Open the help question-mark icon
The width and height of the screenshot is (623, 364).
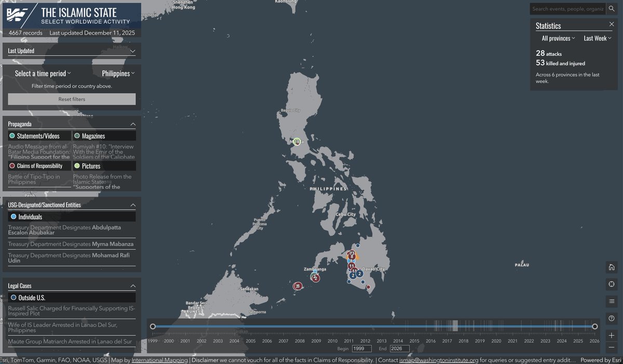point(612,318)
